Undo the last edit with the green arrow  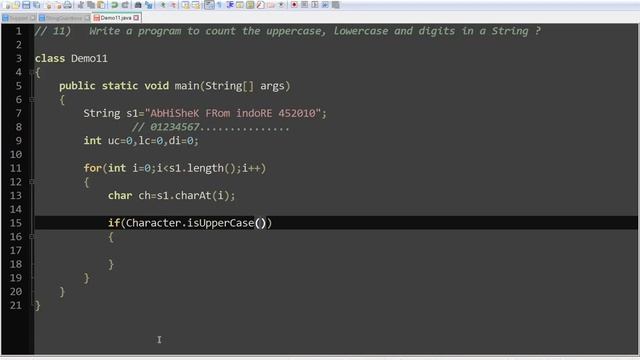coord(115,5)
